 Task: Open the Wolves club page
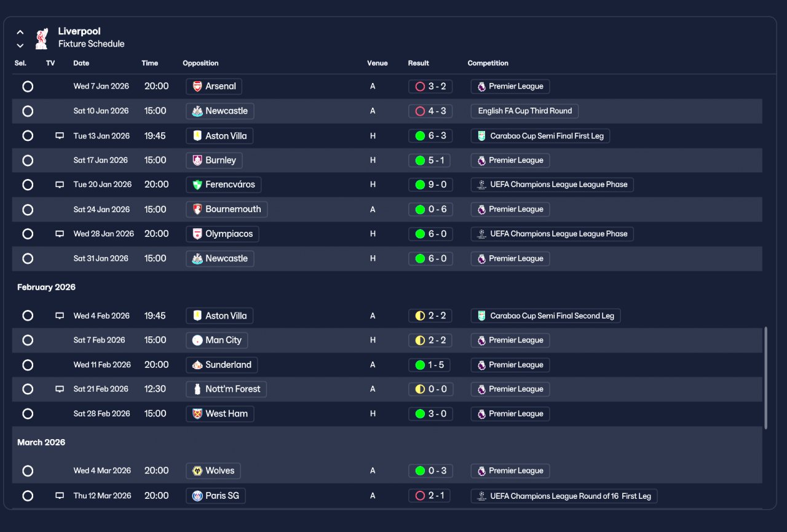[x=213, y=471]
